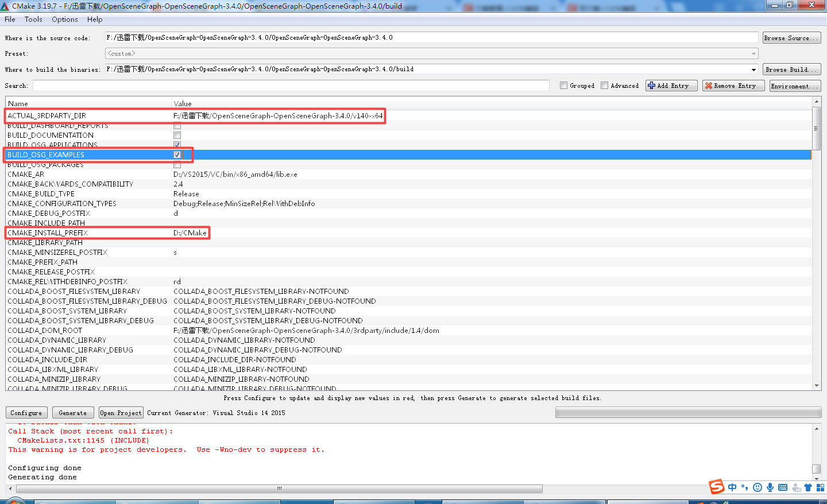Enable the Advanced checkbox
The width and height of the screenshot is (827, 504).
[x=604, y=86]
